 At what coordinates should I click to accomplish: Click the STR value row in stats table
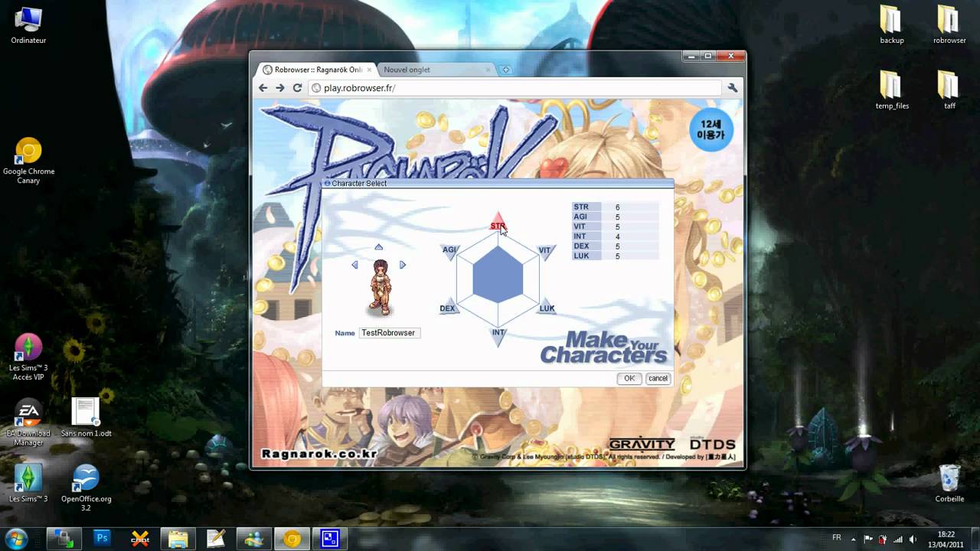pos(615,207)
